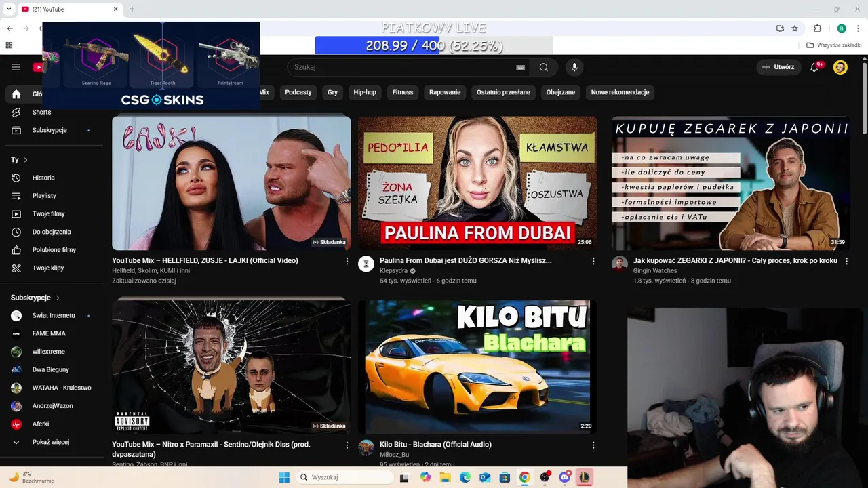Open options menu for Kilo Bitu Blachara

[x=593, y=445]
